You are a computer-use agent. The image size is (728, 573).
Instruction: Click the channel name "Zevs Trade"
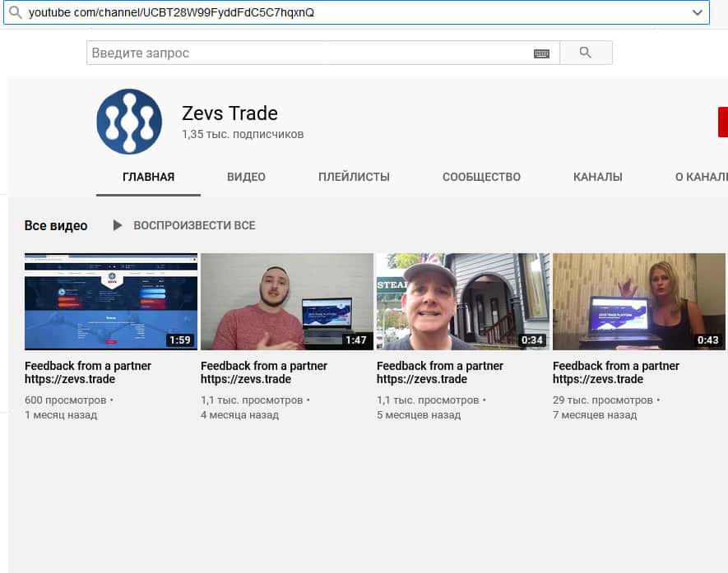[230, 113]
